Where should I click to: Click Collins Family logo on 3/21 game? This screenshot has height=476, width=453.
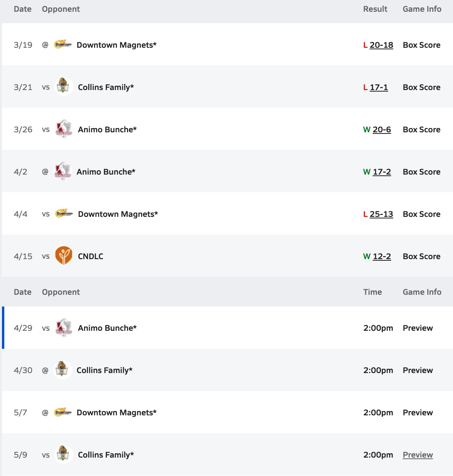click(x=63, y=87)
